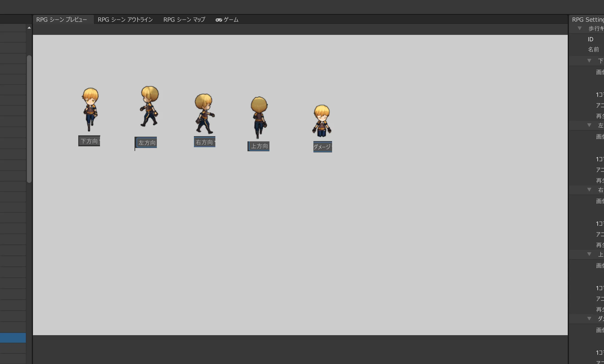Collapse the 下 section foldout
Viewport: 604px width, 364px height.
click(589, 61)
